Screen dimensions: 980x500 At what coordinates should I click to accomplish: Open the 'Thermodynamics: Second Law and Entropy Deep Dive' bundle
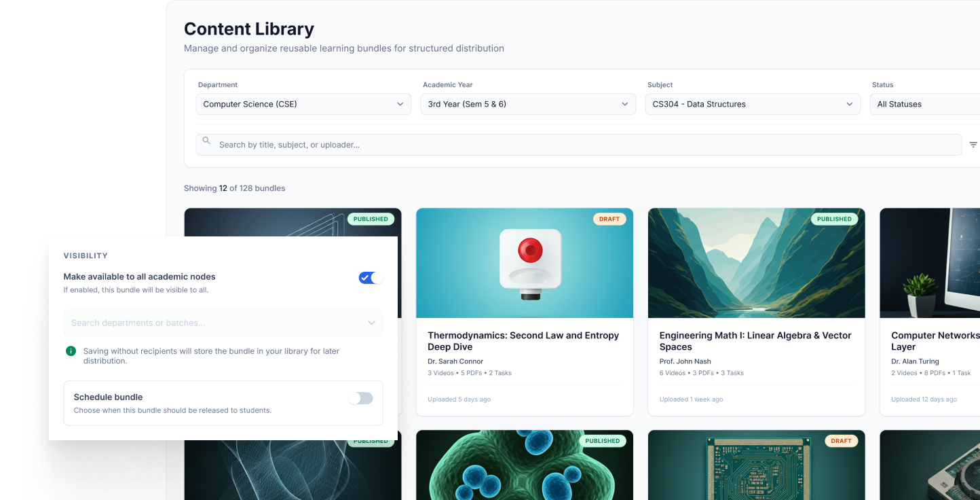pos(524,341)
